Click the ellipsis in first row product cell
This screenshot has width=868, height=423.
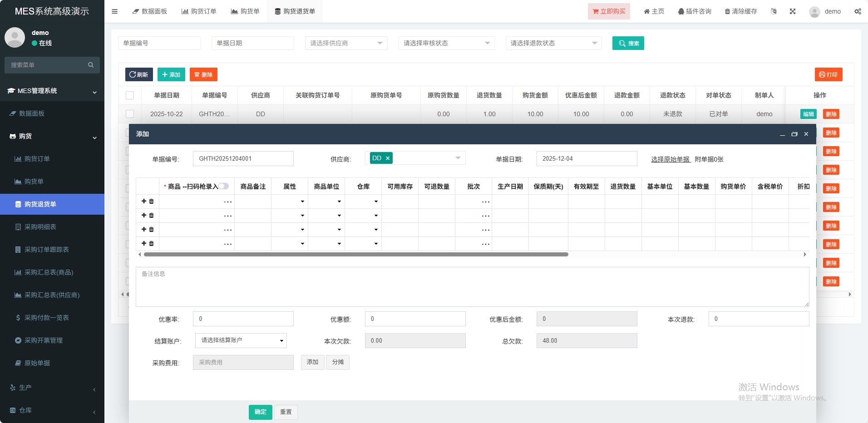[228, 202]
